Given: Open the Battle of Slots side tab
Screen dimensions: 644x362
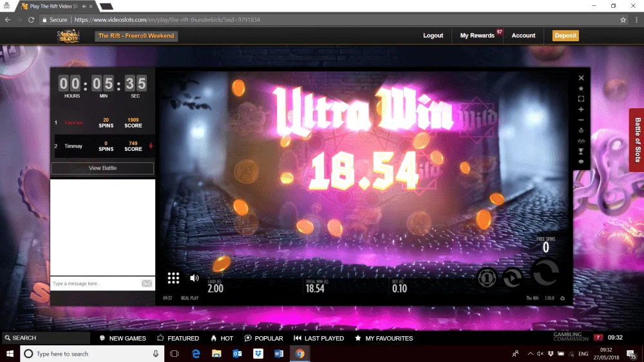Looking at the screenshot, I should coord(637,140).
